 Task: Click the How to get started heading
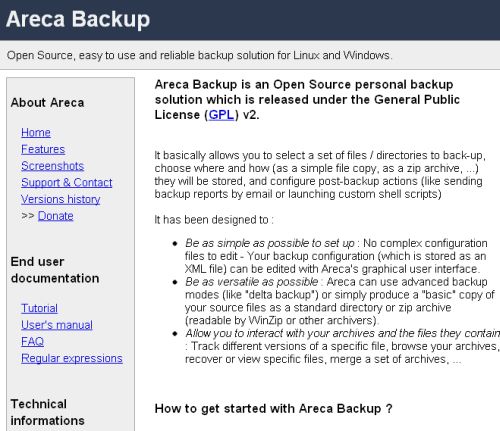pyautogui.click(x=274, y=409)
